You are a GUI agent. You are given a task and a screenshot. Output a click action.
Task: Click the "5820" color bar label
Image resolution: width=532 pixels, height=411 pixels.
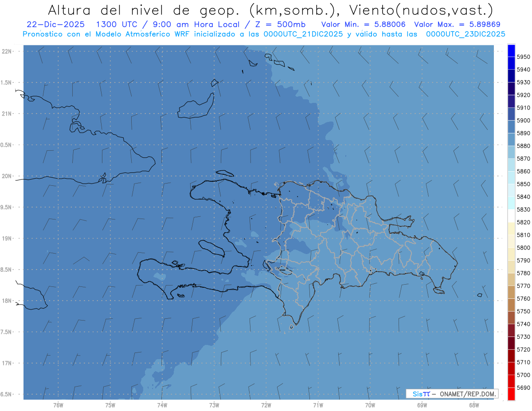(523, 222)
